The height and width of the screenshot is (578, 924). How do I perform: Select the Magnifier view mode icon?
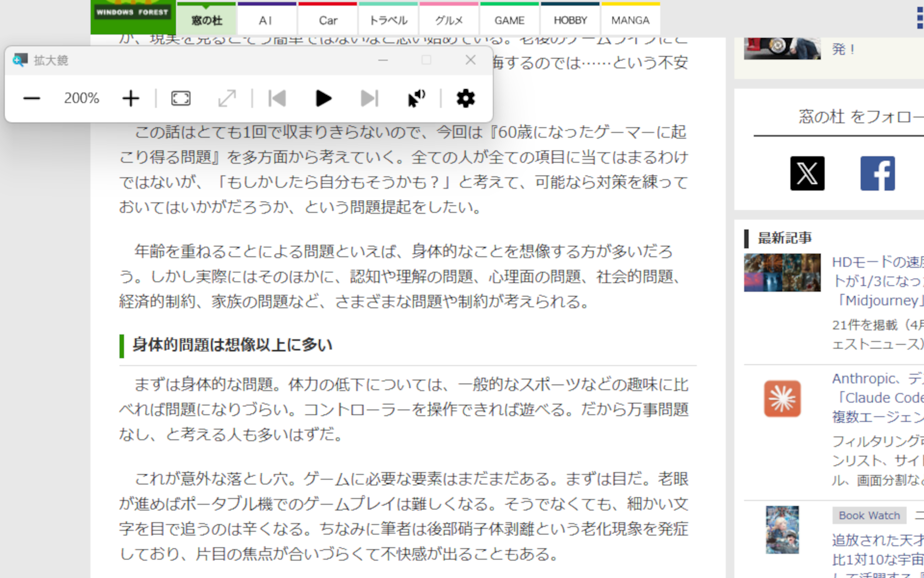click(180, 98)
